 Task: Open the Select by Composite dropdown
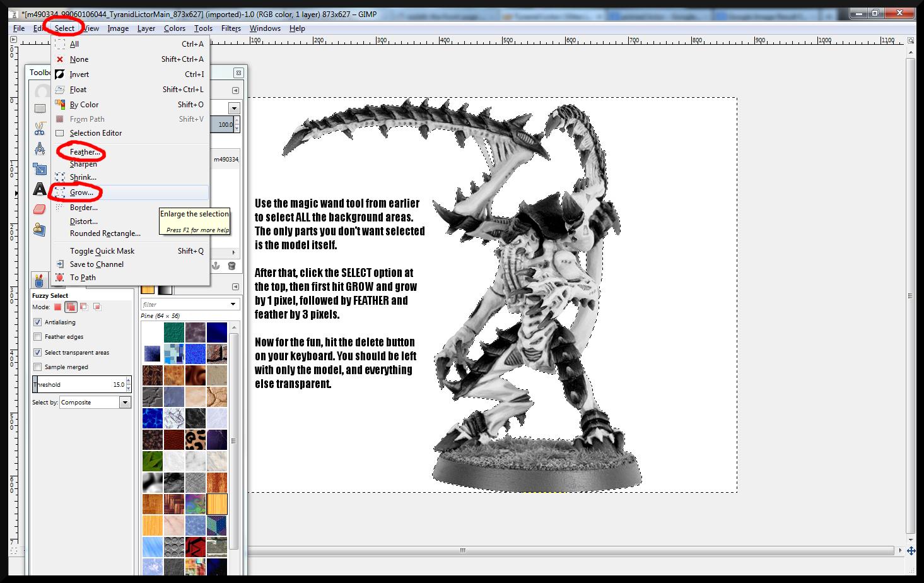tap(95, 403)
